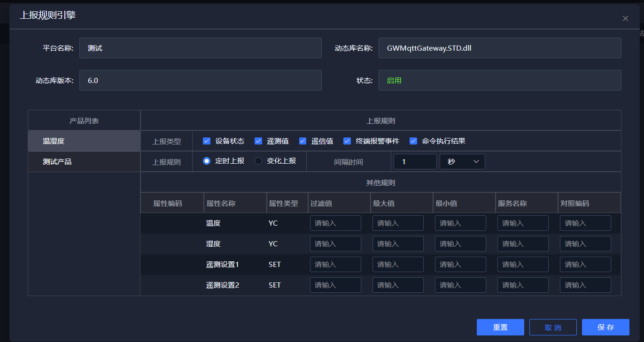Select the 定时上报 radio button
The image size is (644, 342).
click(x=207, y=161)
